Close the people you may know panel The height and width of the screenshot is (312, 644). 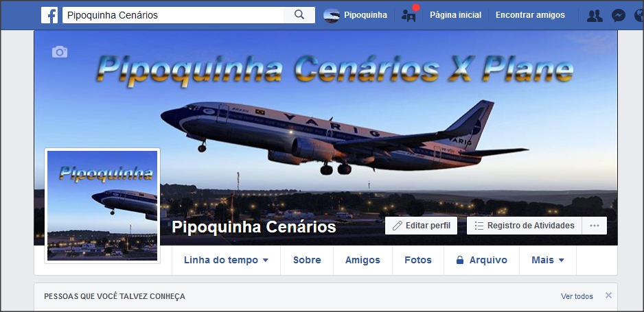[608, 295]
